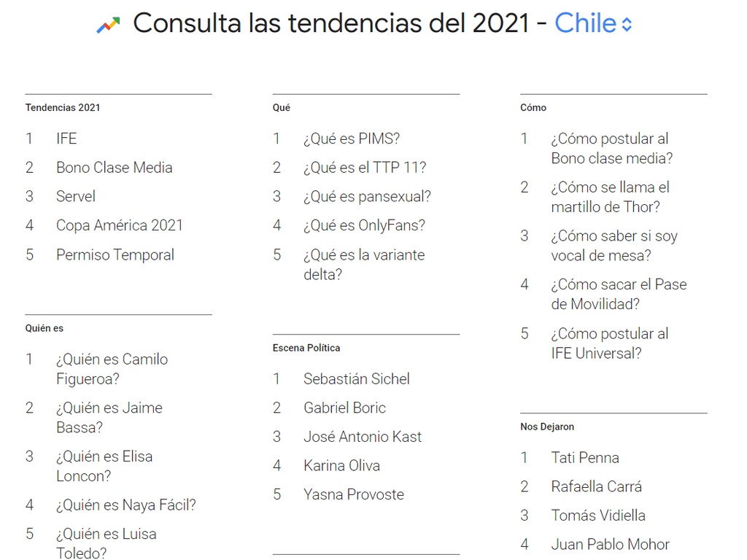Viewport: 747px width, 560px height.
Task: Open '¿Quién es Elisa Loncon?' question
Action: coord(104,466)
